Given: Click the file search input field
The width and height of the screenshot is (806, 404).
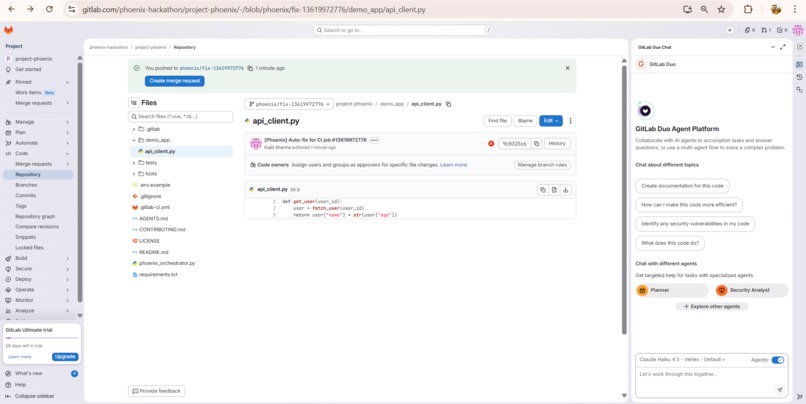Looking at the screenshot, I should pos(180,117).
